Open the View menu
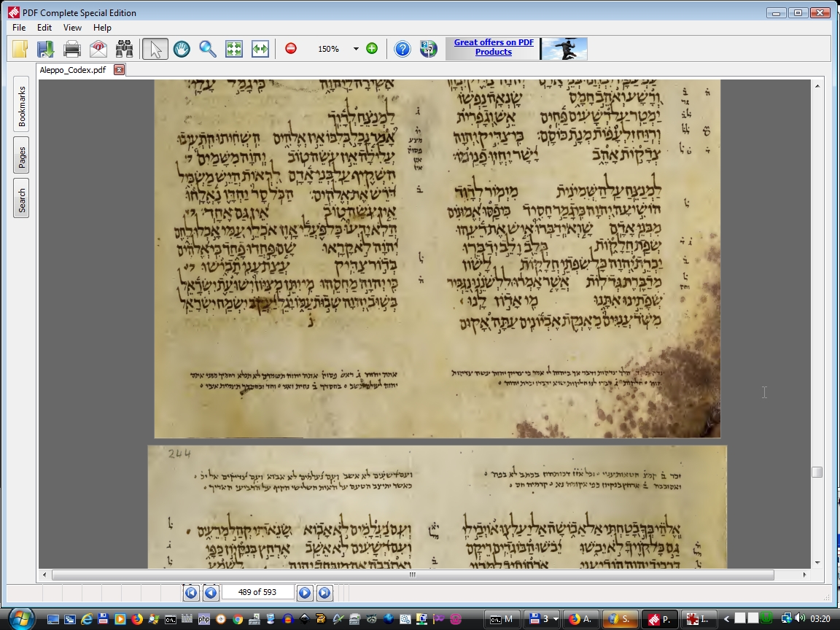The width and height of the screenshot is (840, 630). tap(72, 28)
